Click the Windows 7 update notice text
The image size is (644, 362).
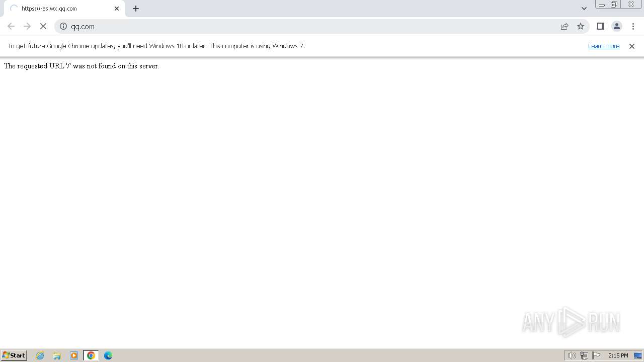click(156, 46)
